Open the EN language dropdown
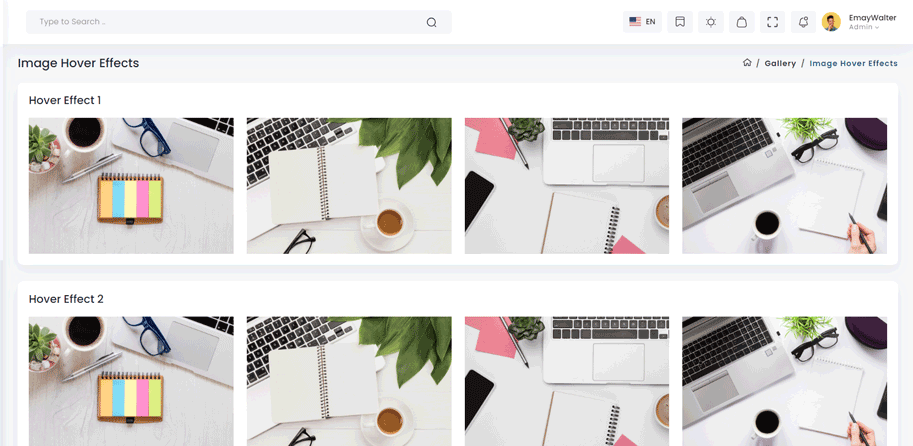The width and height of the screenshot is (913, 446). [642, 22]
